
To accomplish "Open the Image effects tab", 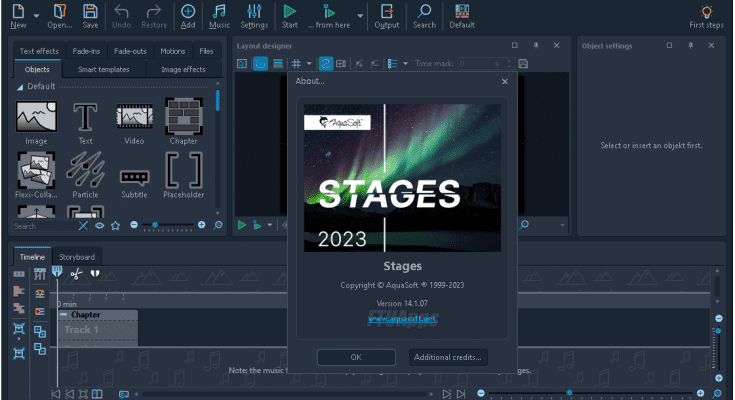I will 183,69.
